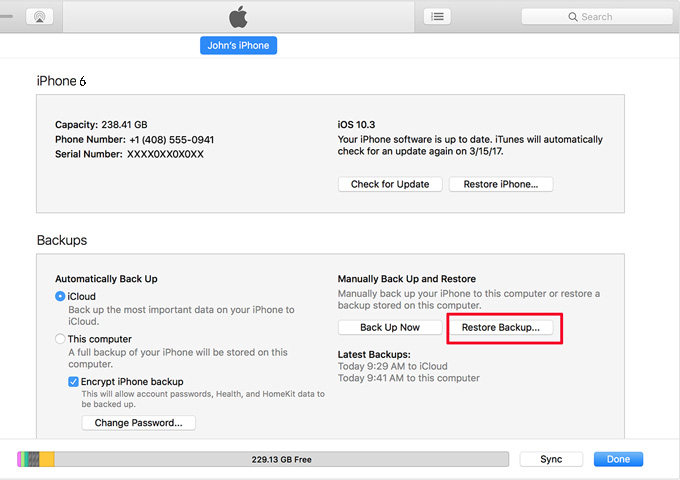Click the blue Done button
The height and width of the screenshot is (480, 680).
click(x=618, y=459)
